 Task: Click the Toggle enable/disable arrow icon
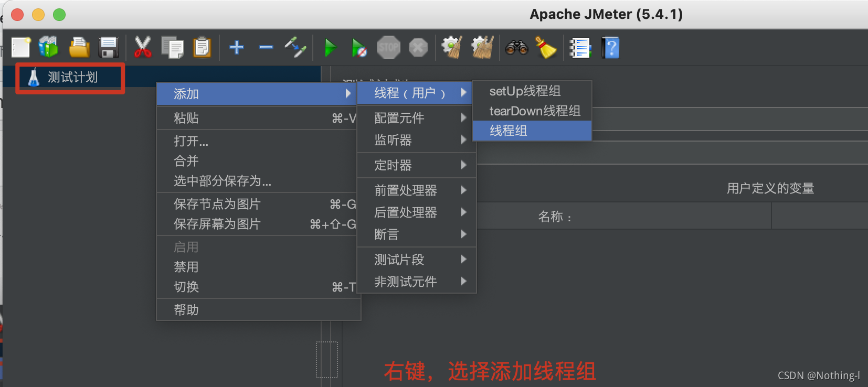tap(295, 47)
